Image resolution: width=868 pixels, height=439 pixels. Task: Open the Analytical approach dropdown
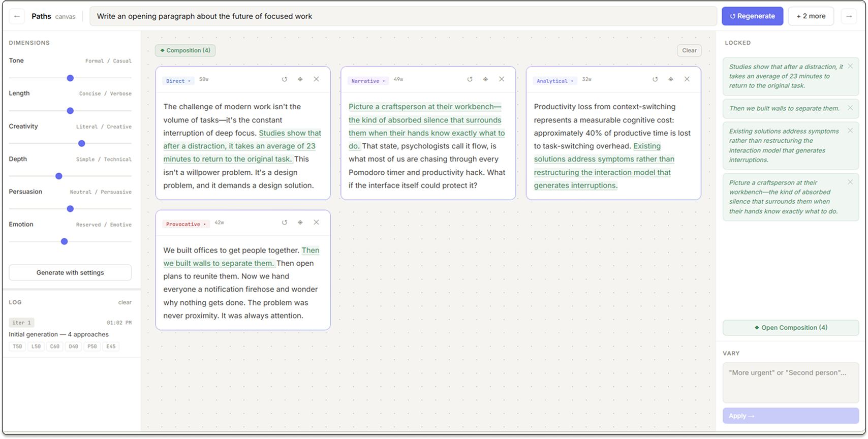tap(554, 81)
